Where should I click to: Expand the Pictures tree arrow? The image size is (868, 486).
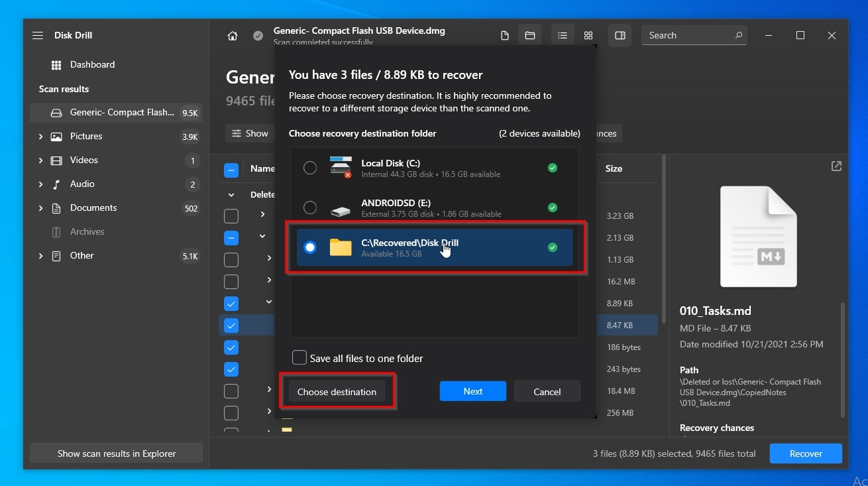click(40, 137)
